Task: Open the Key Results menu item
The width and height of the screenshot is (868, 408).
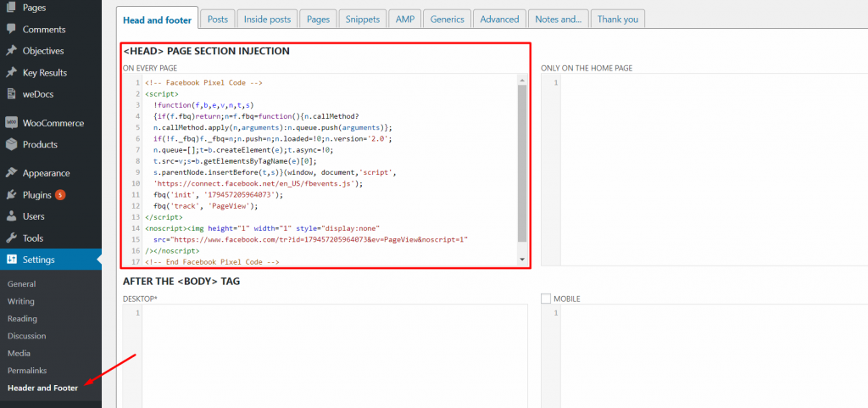Action: pyautogui.click(x=45, y=72)
